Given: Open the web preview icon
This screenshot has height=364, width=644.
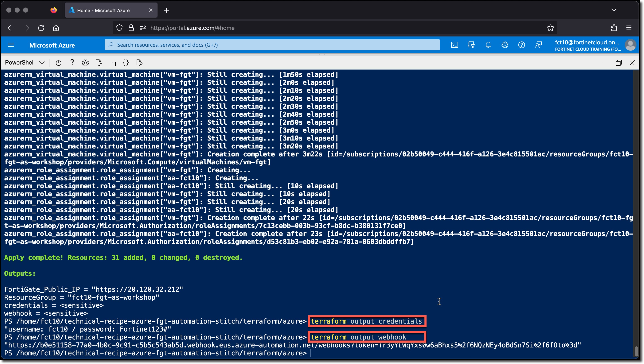Looking at the screenshot, I should coord(139,63).
